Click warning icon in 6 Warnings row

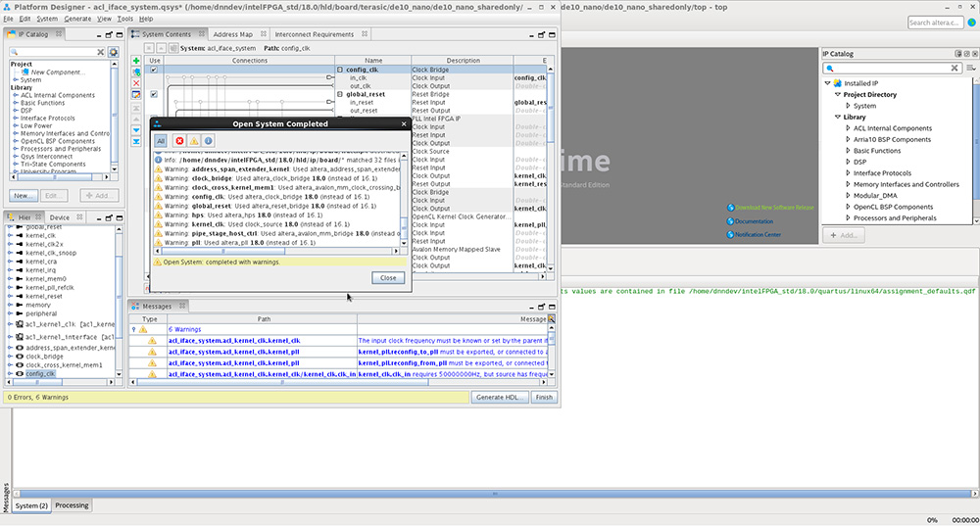point(143,329)
